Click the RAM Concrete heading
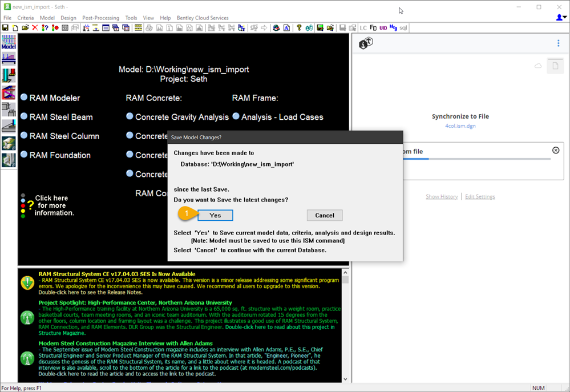 click(154, 98)
